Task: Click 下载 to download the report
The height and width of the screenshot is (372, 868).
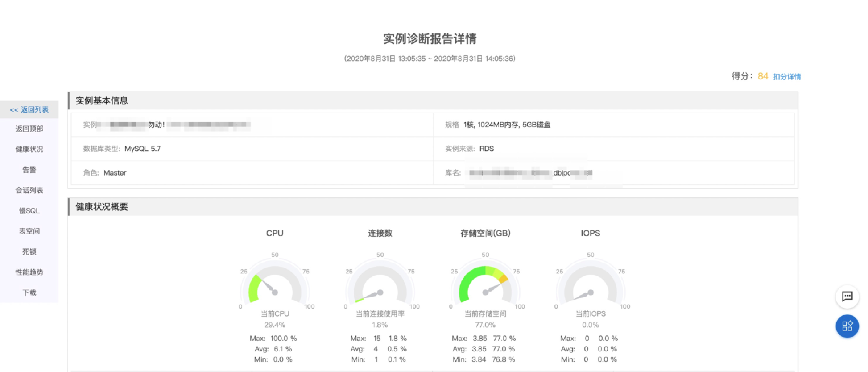Action: tap(29, 293)
